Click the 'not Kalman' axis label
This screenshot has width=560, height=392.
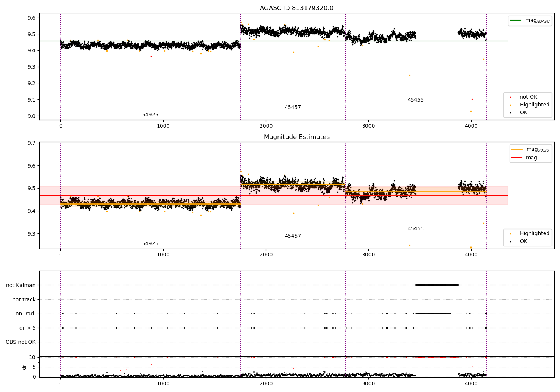(x=21, y=286)
